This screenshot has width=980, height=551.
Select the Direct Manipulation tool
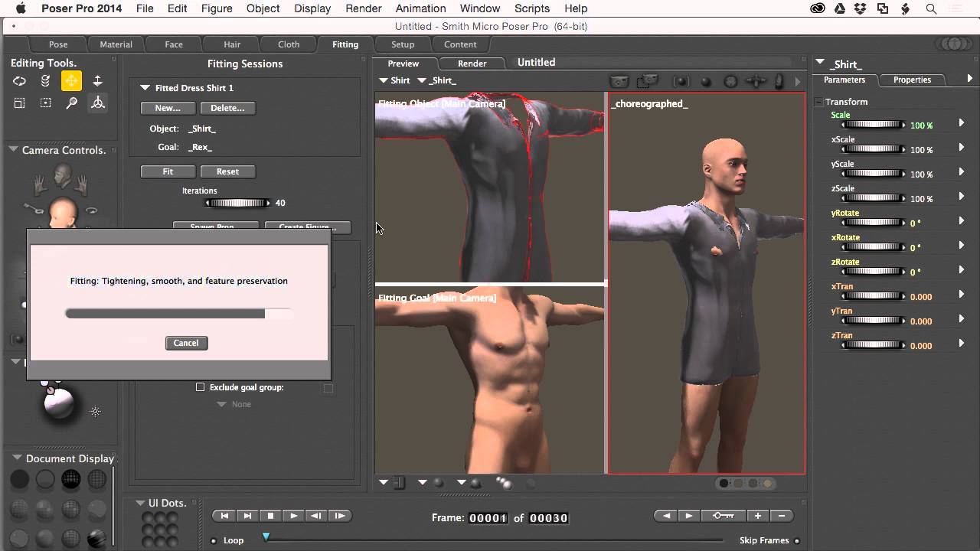pos(97,103)
